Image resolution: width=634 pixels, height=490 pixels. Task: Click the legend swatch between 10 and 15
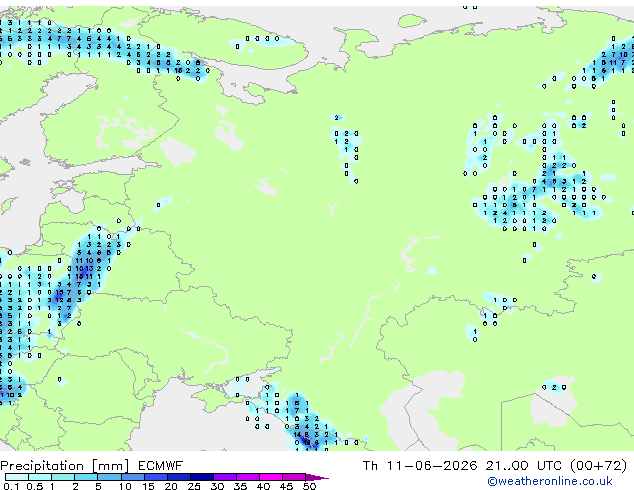[x=133, y=477]
